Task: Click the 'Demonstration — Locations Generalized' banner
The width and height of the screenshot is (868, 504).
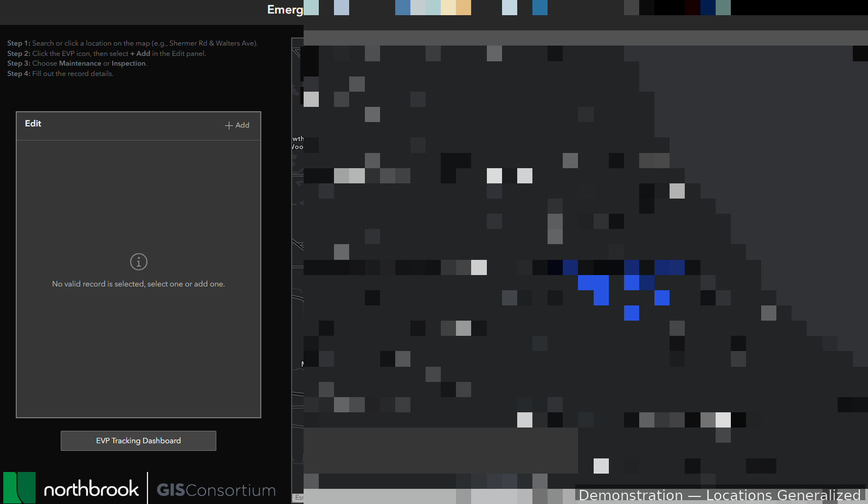Action: click(719, 495)
